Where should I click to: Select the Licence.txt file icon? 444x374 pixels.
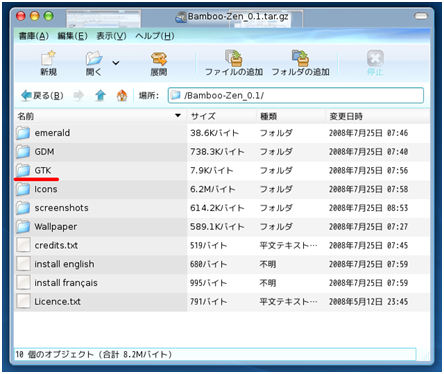(23, 301)
